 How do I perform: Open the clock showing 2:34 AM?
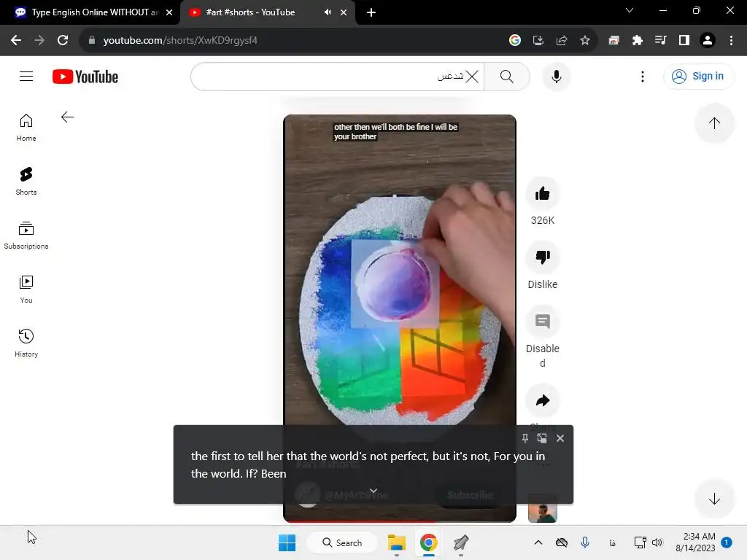pyautogui.click(x=695, y=542)
